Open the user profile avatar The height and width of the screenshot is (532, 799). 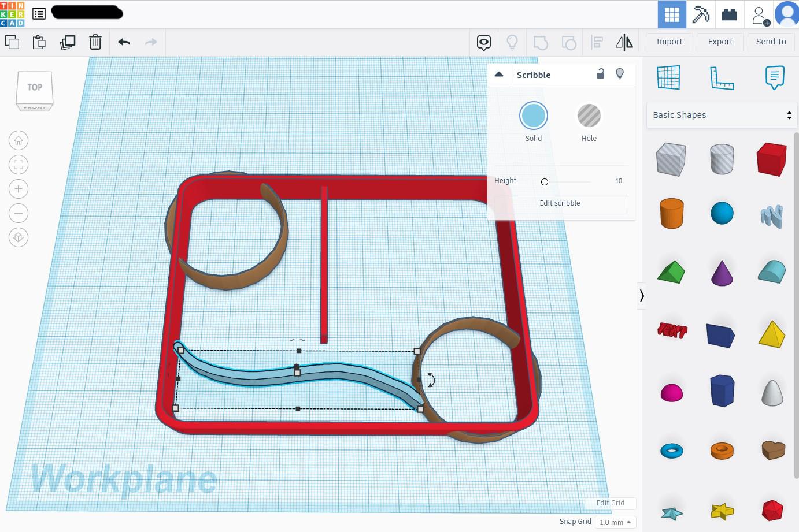[x=787, y=14]
